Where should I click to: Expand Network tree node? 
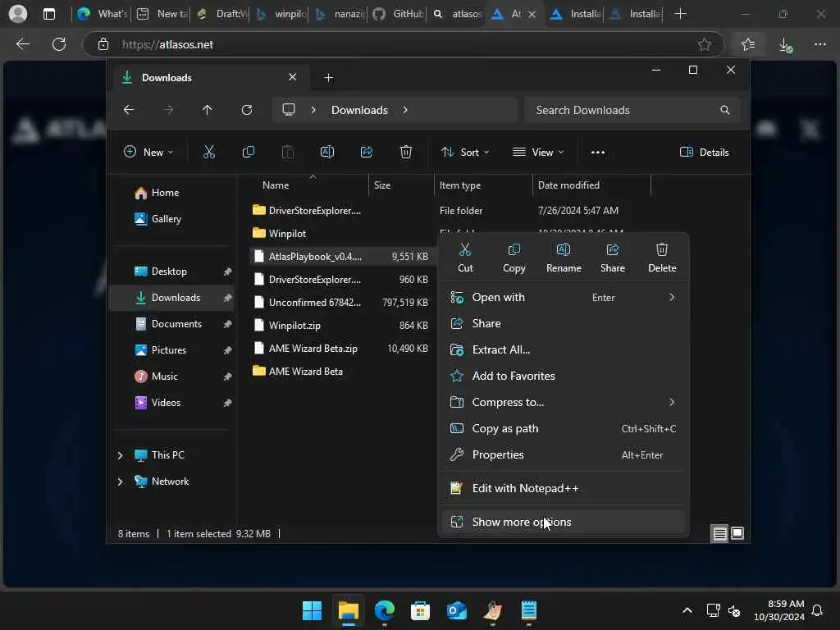click(x=120, y=482)
